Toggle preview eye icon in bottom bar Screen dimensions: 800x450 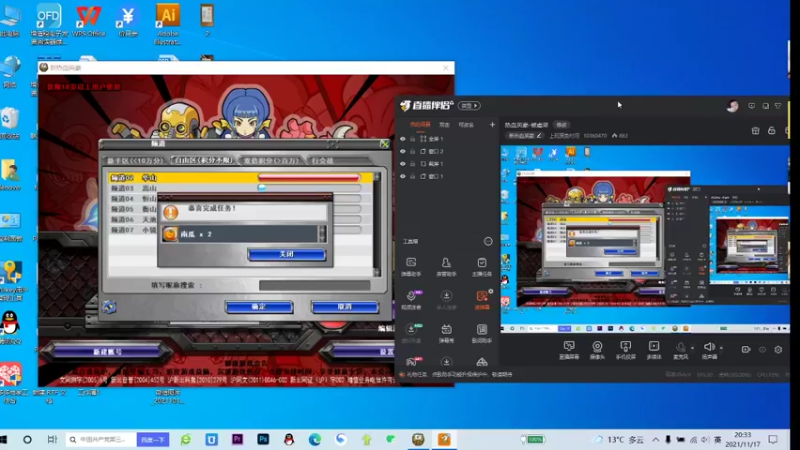coord(762,349)
